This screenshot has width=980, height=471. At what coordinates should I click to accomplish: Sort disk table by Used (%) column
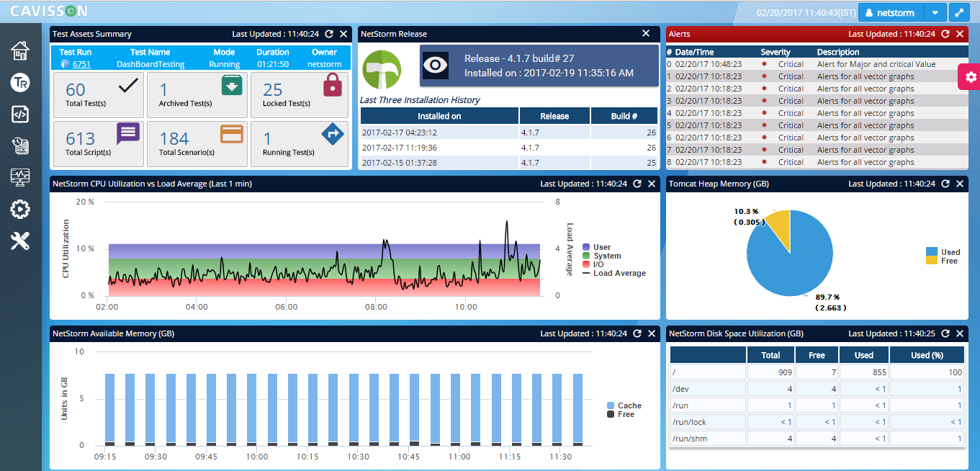[x=927, y=355]
